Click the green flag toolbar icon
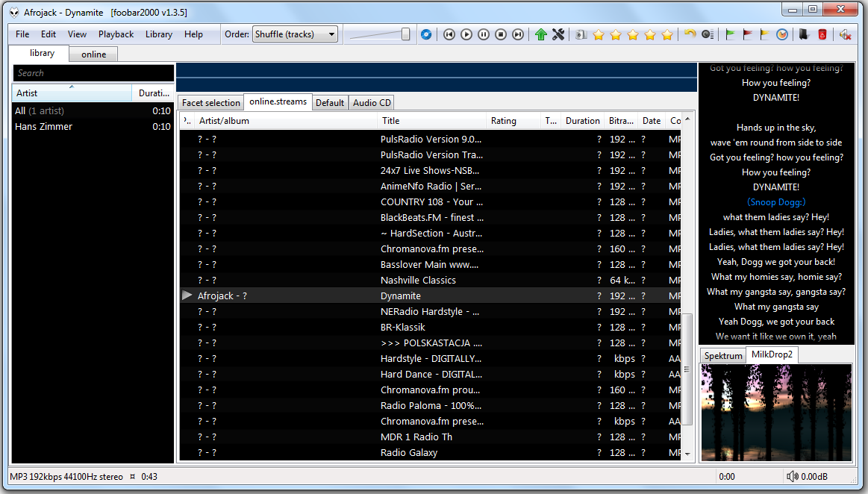 pyautogui.click(x=730, y=34)
